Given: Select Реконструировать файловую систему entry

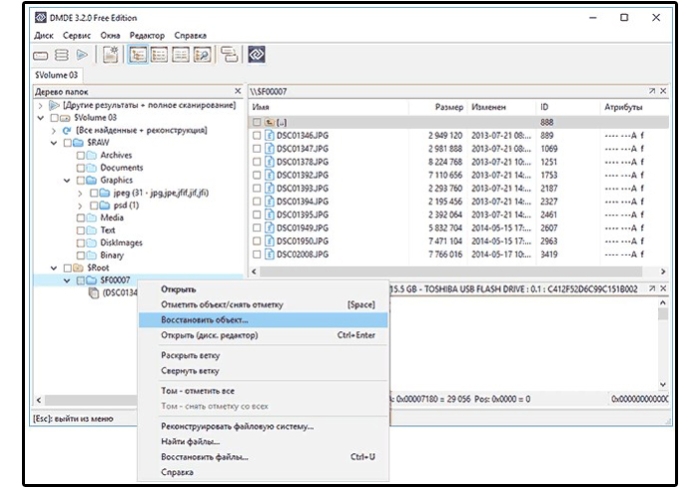Looking at the screenshot, I should tap(263, 426).
